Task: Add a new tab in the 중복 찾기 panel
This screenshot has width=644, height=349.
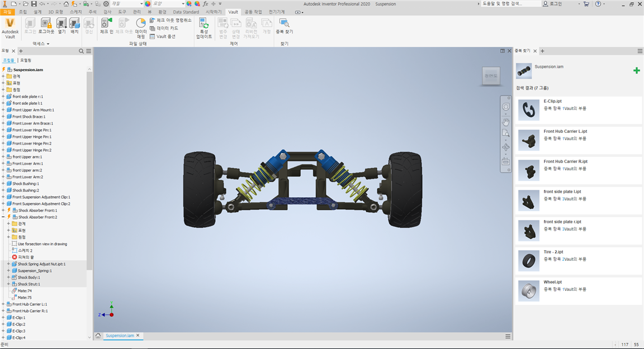Action: [x=543, y=51]
